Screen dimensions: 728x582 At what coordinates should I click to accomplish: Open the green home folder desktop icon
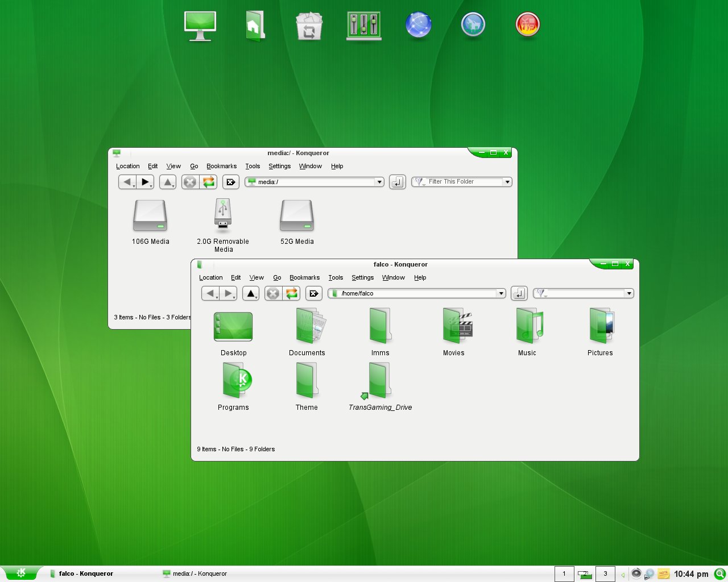coord(254,26)
